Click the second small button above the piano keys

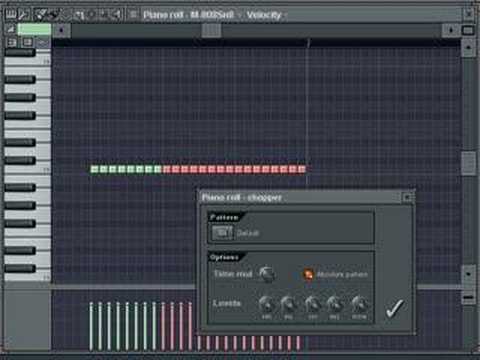[x=27, y=42]
